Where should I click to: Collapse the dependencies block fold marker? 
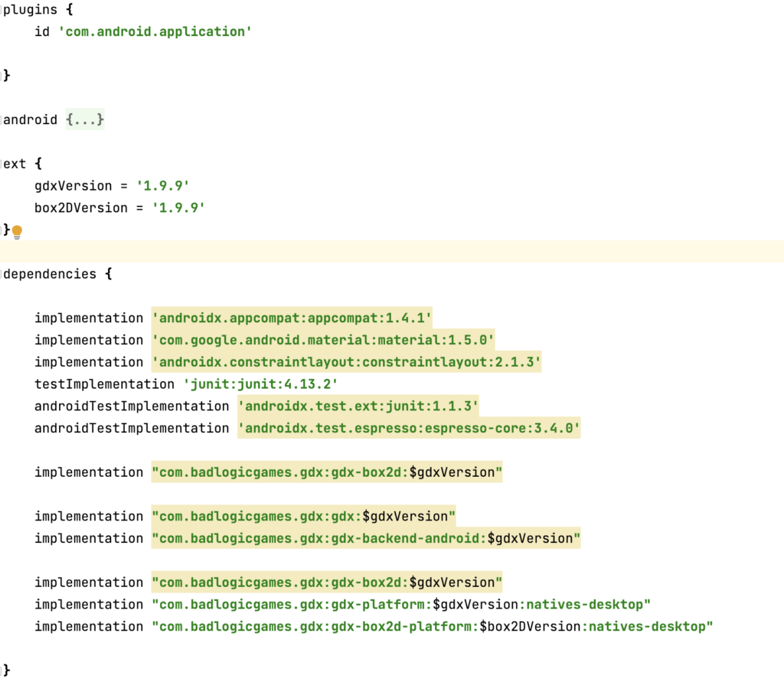pos(2,273)
